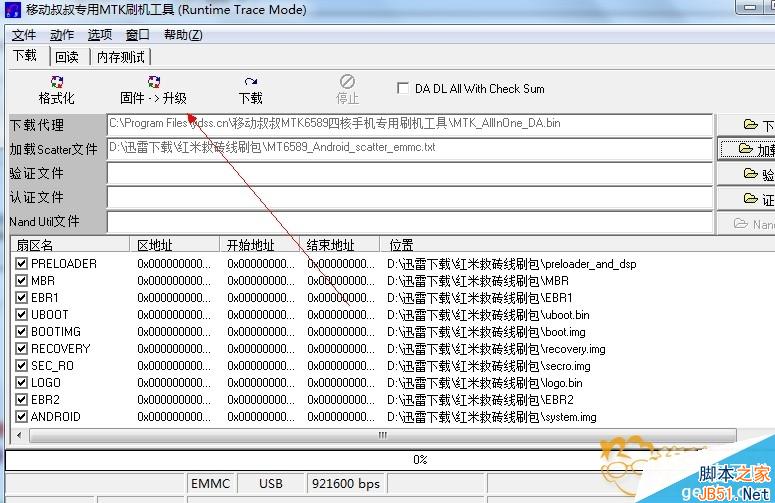Open folder button for 验证文件

point(746,173)
